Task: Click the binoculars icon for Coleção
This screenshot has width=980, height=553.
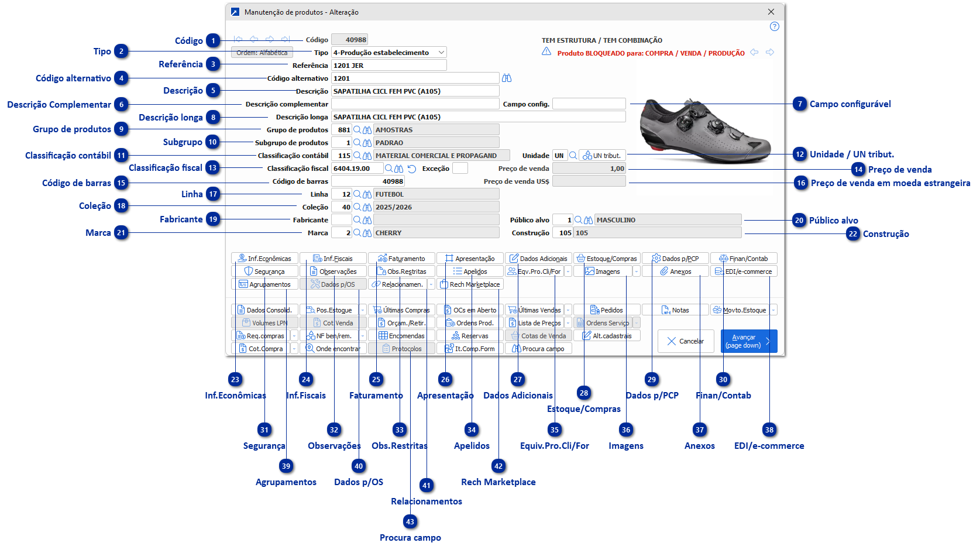Action: click(367, 207)
